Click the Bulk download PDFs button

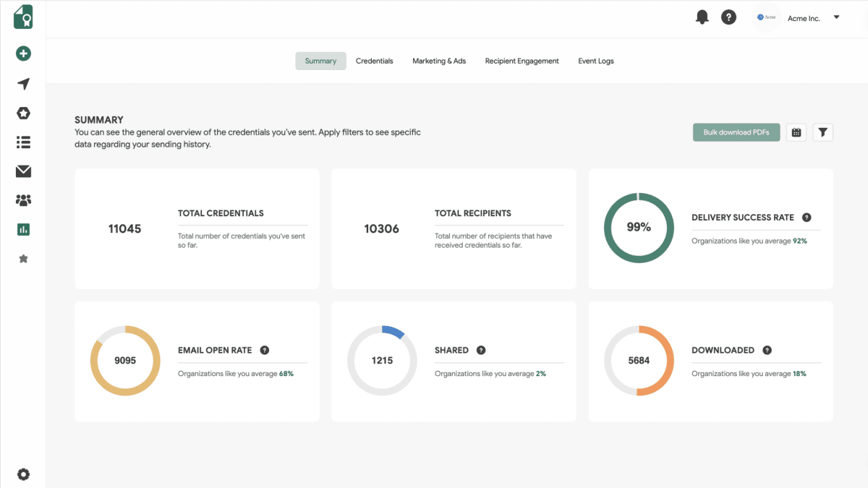[736, 132]
